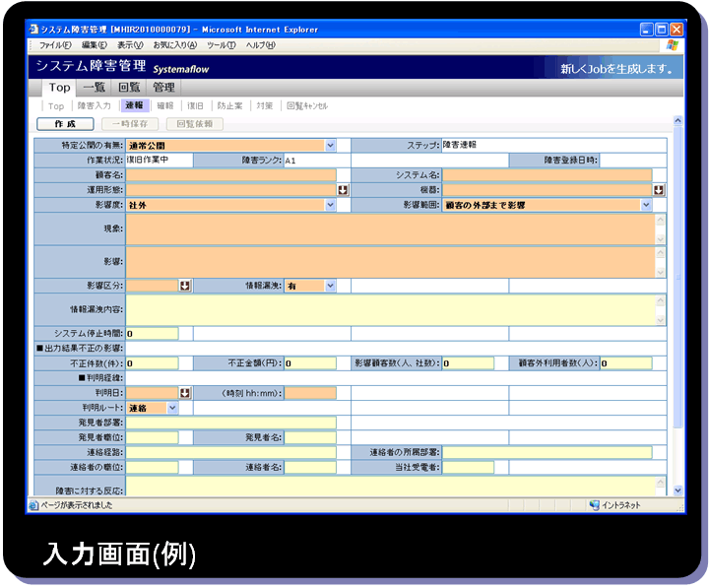Open the お気に入り(A) menu
This screenshot has width=709, height=588.
coord(175,45)
